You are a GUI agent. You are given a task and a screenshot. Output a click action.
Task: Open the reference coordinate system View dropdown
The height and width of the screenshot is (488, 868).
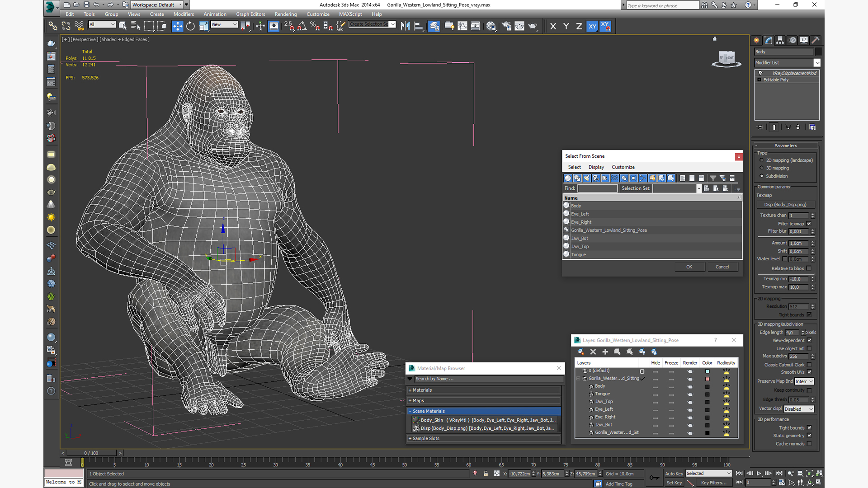tap(224, 24)
